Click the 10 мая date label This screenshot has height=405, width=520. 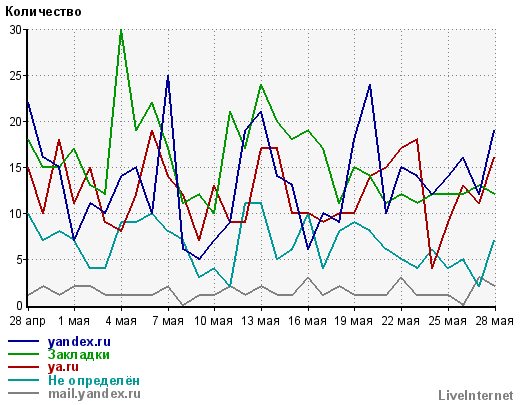(x=213, y=321)
